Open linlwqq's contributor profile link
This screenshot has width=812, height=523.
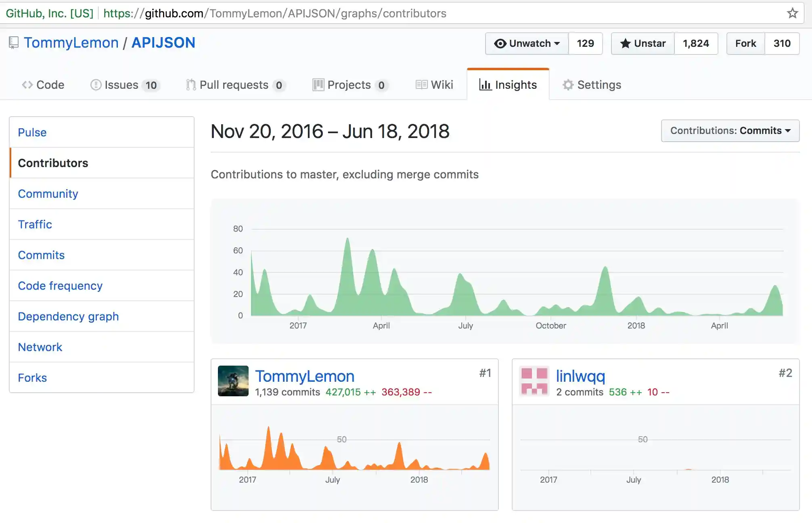point(580,376)
